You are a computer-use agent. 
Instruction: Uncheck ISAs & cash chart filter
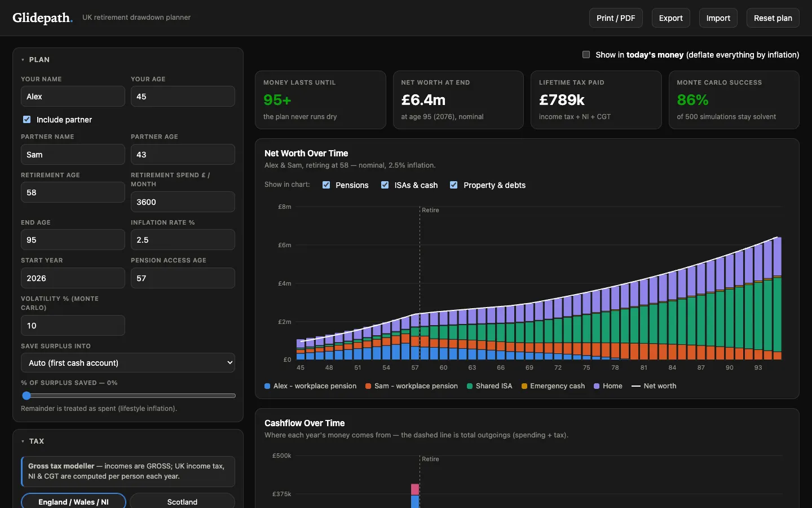point(385,185)
